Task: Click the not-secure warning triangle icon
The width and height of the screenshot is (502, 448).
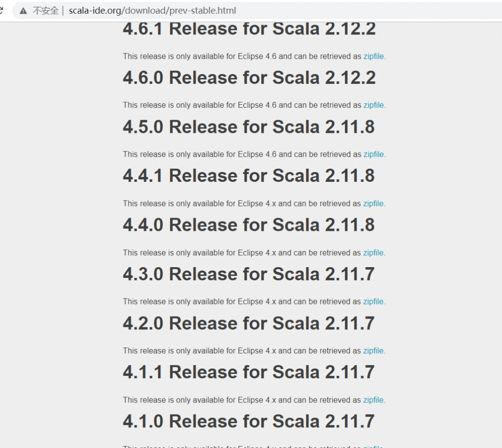Action: point(23,10)
